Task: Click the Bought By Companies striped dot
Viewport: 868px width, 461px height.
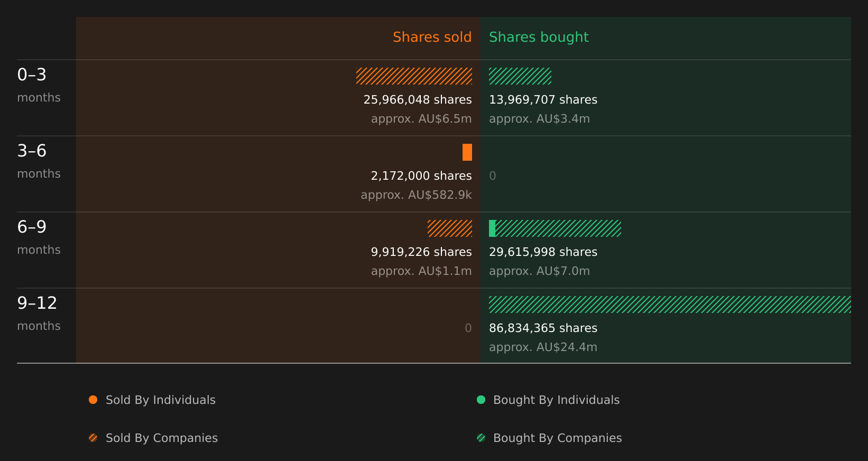Action: click(481, 438)
